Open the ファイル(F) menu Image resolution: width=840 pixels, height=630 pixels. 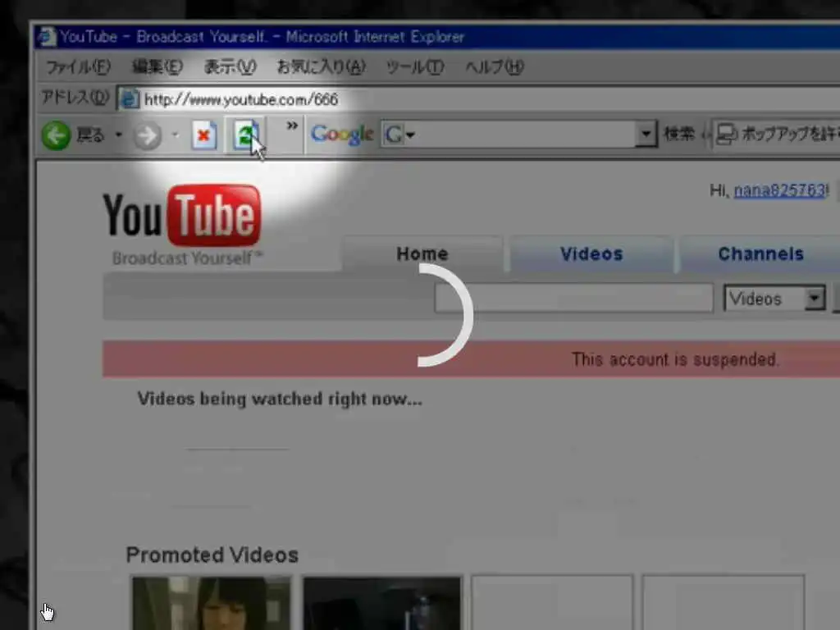click(x=79, y=67)
